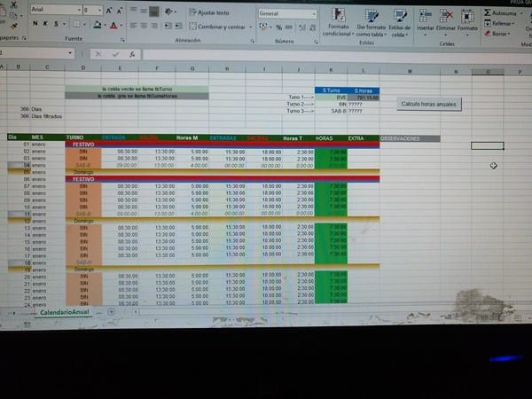Apply red font color A icon
The image size is (532, 399).
(x=113, y=25)
